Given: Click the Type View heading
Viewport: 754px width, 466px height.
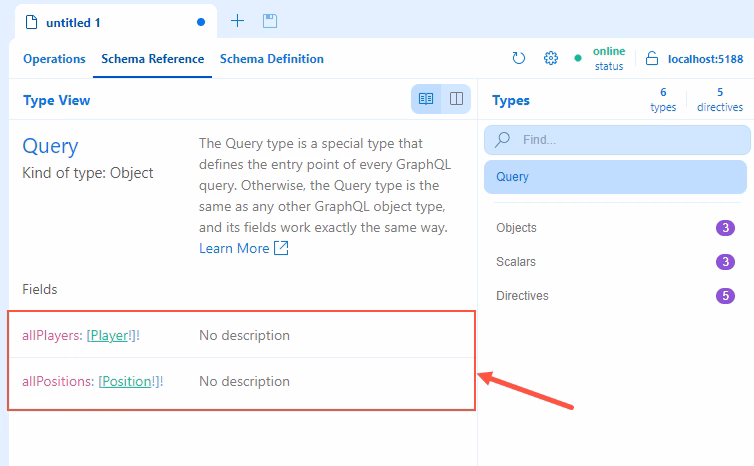Looking at the screenshot, I should 57,100.
